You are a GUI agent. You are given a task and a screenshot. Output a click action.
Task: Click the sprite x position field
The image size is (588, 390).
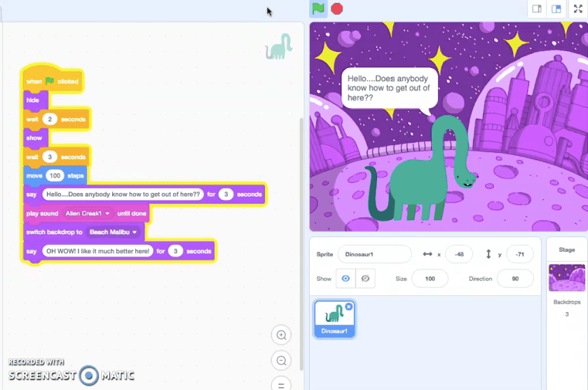(459, 254)
